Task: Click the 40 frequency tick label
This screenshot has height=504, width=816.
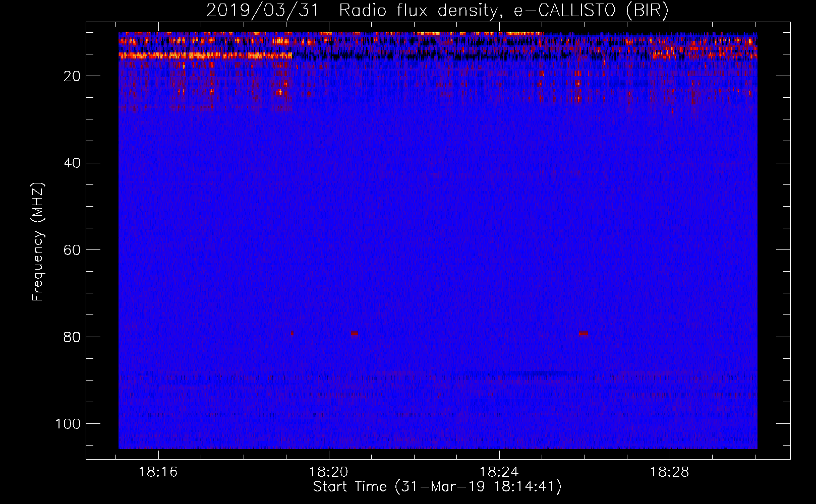Action: [x=73, y=163]
